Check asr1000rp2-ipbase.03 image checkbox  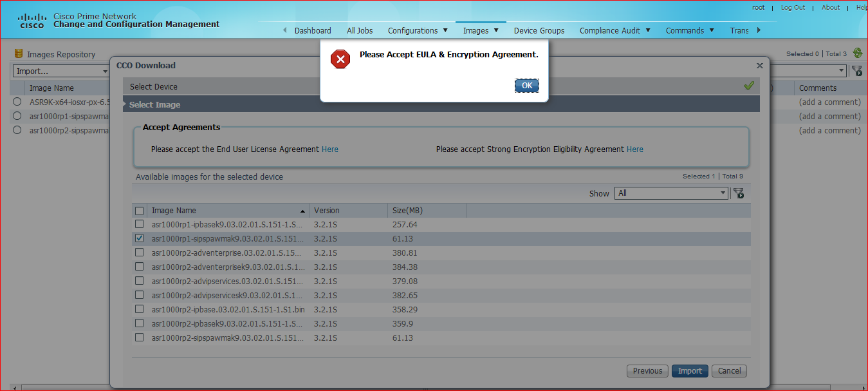point(139,309)
